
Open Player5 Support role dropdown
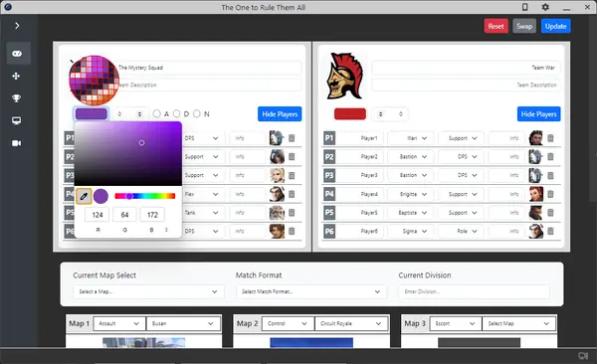(461, 213)
